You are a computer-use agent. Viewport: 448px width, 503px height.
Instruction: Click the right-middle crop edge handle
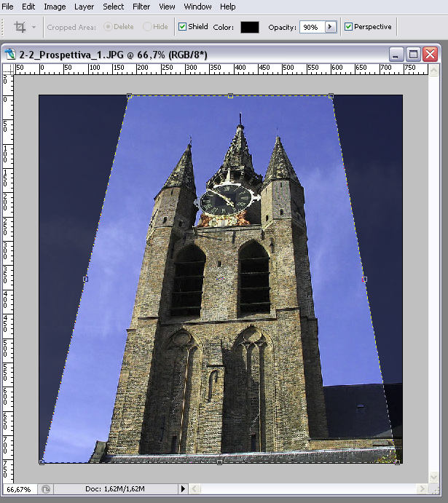pos(364,280)
